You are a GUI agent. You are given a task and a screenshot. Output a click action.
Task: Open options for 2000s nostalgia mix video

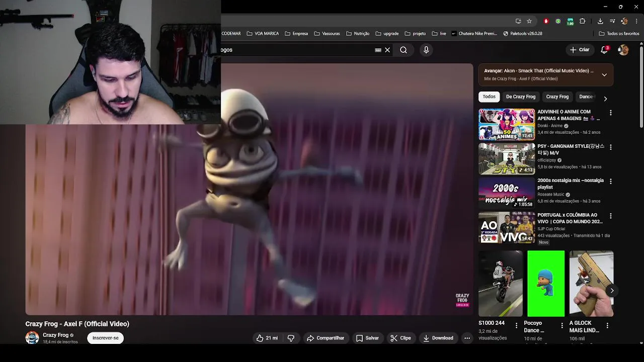[610, 182]
